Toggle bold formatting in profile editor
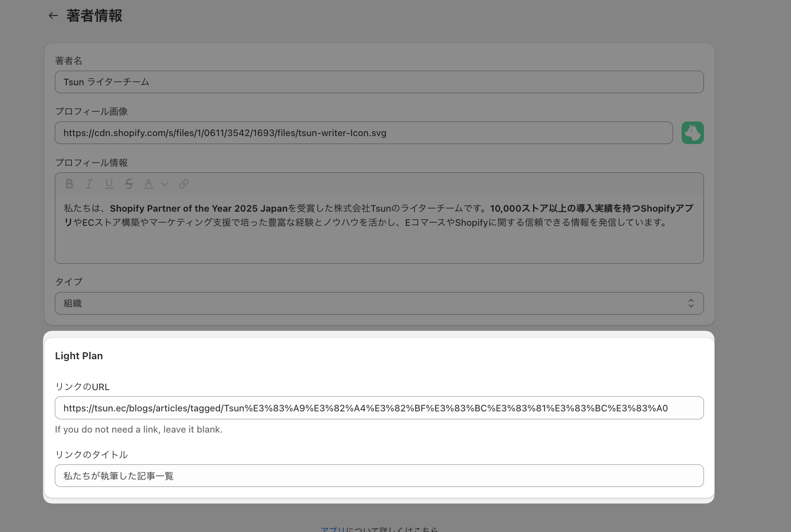 tap(69, 184)
